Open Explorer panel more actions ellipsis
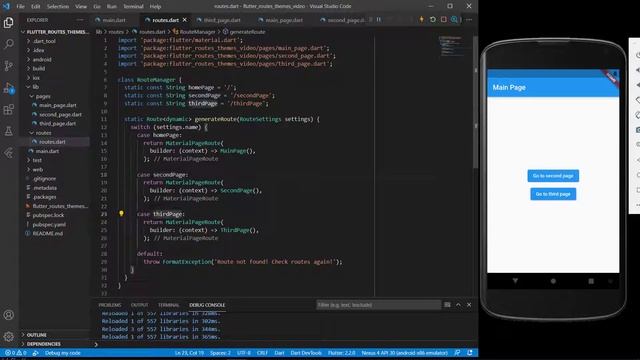The height and width of the screenshot is (360, 640). (x=80, y=20)
